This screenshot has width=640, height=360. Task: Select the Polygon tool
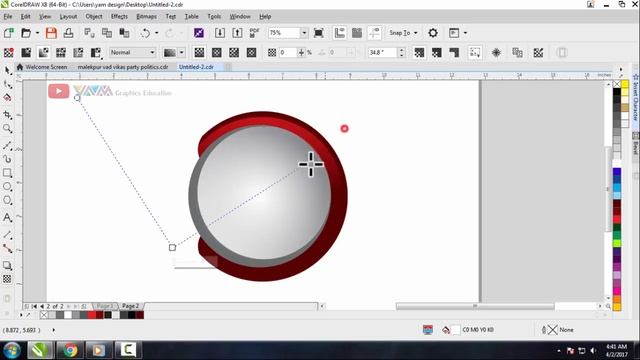[7, 200]
